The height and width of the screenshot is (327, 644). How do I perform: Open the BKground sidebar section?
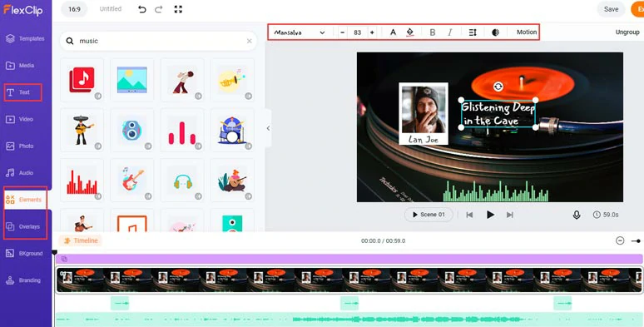pos(24,254)
